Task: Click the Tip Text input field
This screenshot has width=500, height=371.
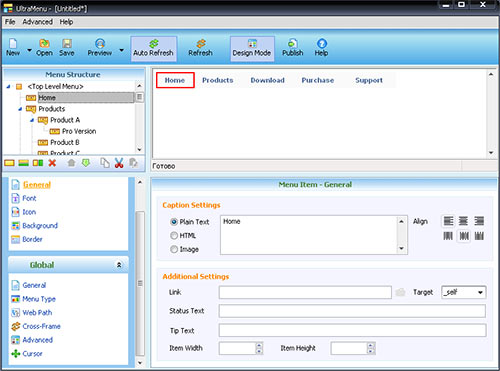Action: click(352, 331)
